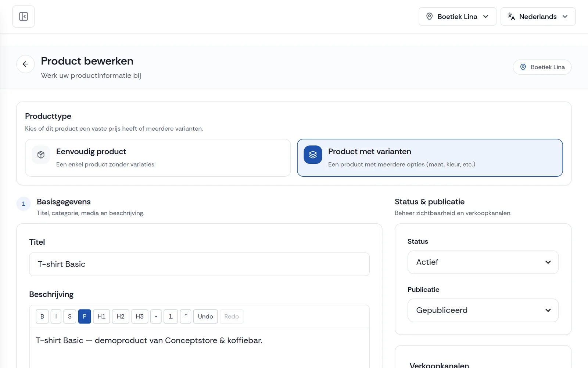Click the Redo button
The width and height of the screenshot is (588, 368).
pyautogui.click(x=232, y=316)
